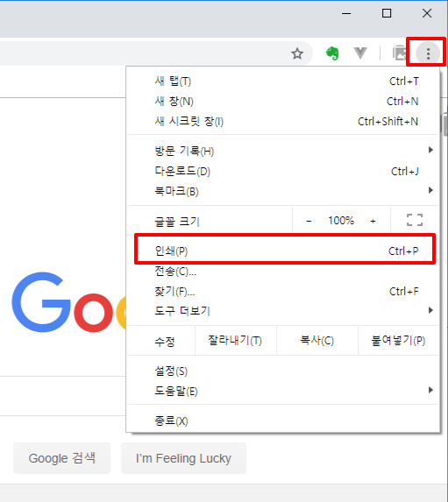Enter full screen from the zoom row
This screenshot has width=448, height=502.
[x=415, y=220]
